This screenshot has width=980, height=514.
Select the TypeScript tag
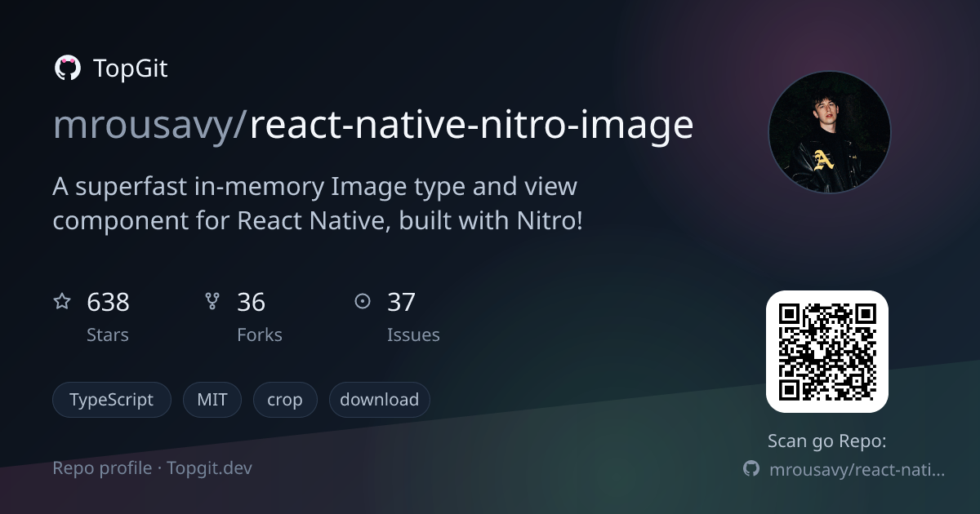click(112, 400)
